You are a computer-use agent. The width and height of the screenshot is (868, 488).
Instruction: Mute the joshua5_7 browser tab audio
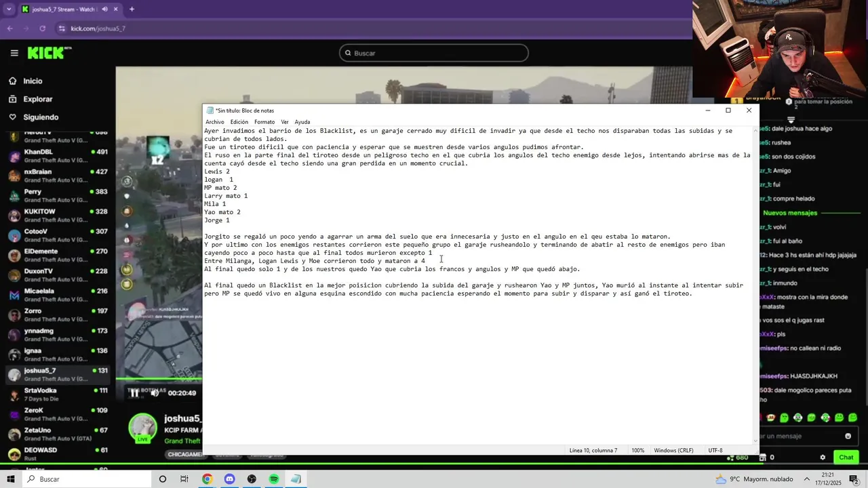tap(104, 9)
